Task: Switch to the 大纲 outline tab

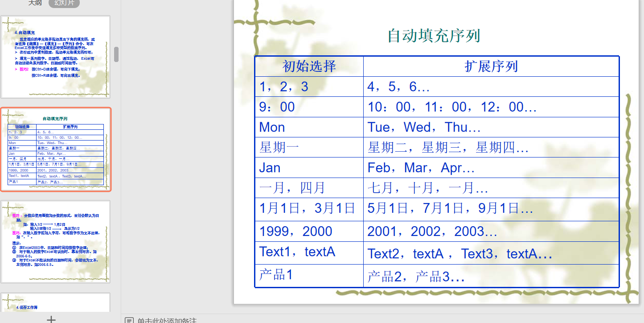Action: coord(35,2)
